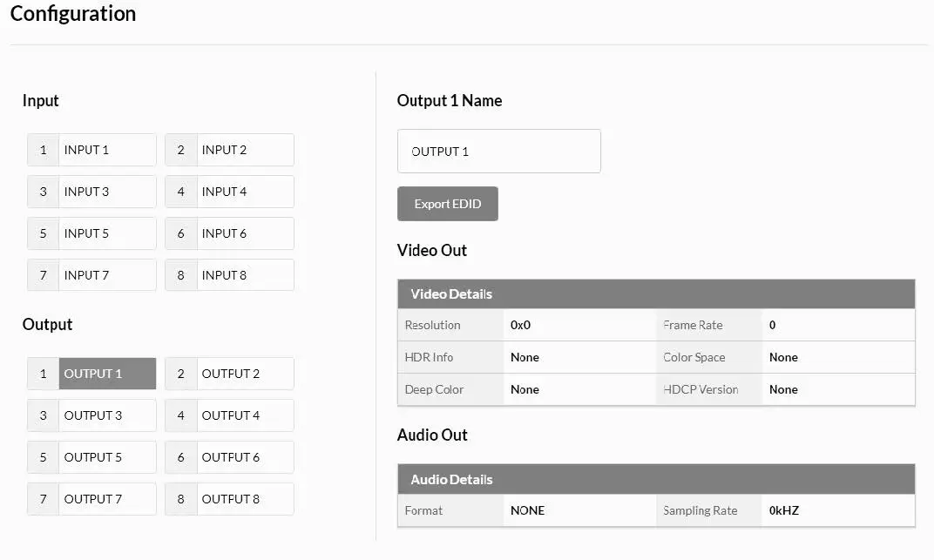This screenshot has width=934, height=560.
Task: Select the INPUT 3 button
Action: (91, 192)
